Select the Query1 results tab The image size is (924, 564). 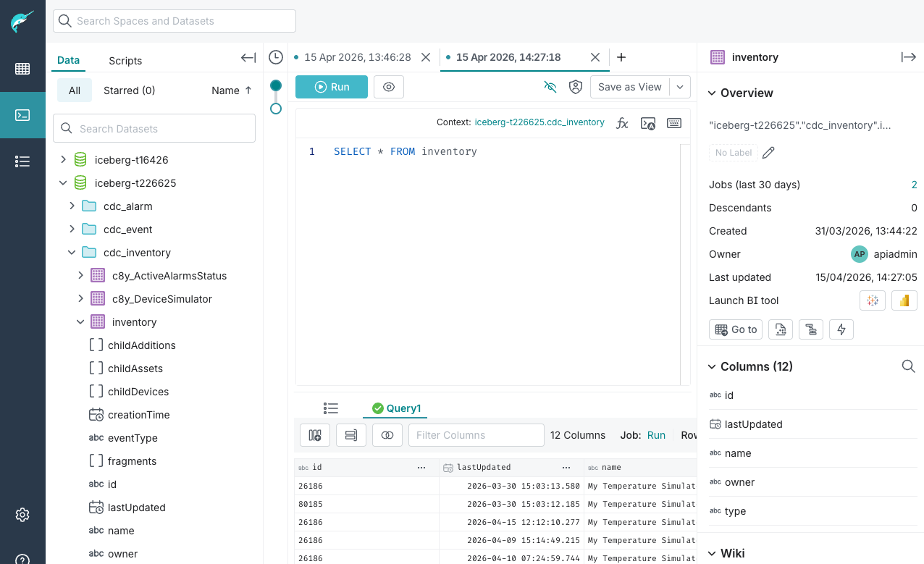pyautogui.click(x=396, y=408)
